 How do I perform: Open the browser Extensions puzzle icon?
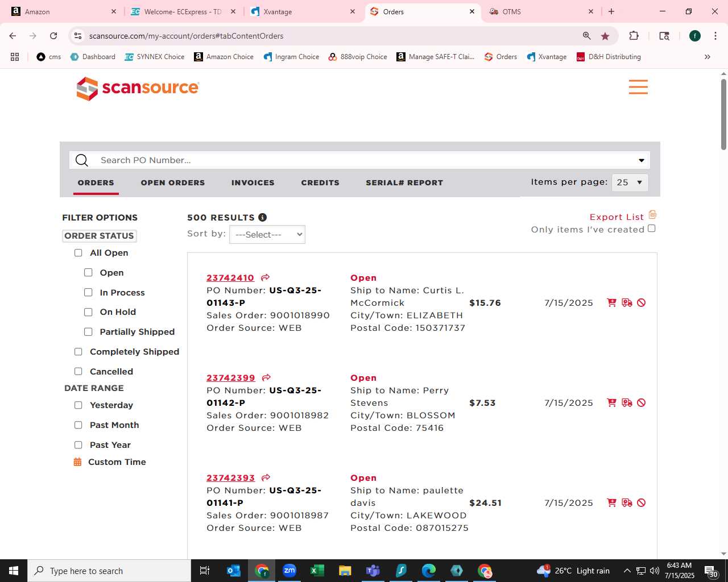tap(634, 36)
